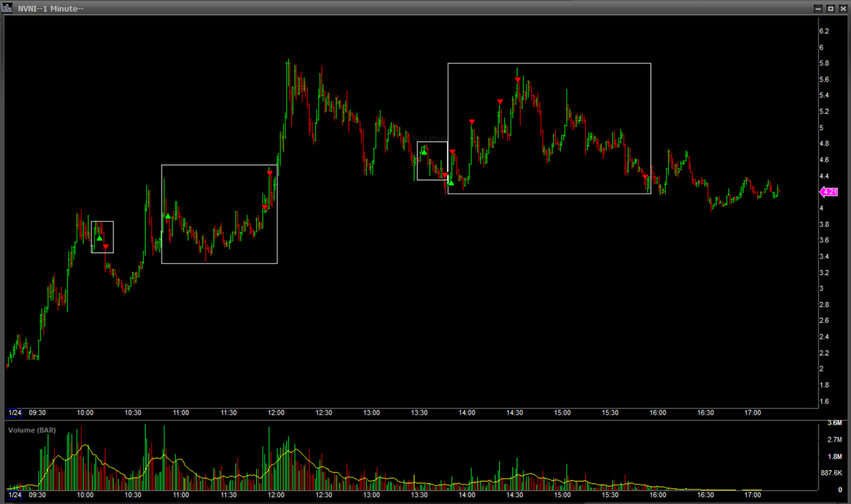Click the red sell marker at the 14:30 peak
This screenshot has width=851, height=504.
518,80
